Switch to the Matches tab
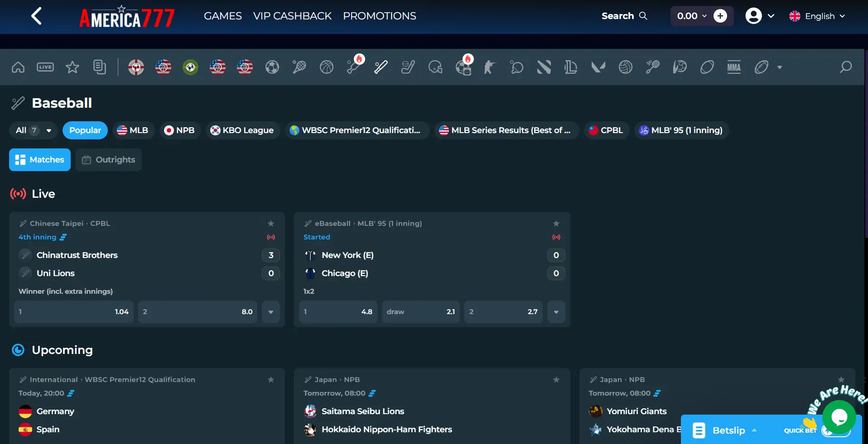 tap(40, 160)
